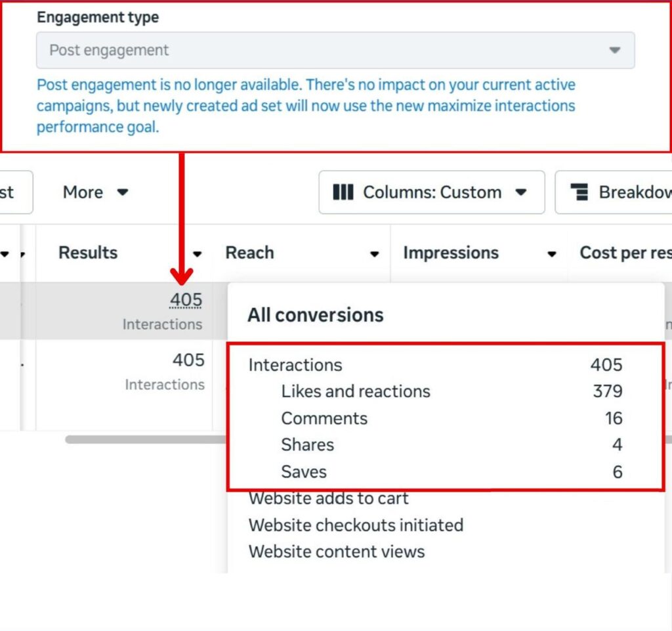The height and width of the screenshot is (631, 672).
Task: Click the More caret arrow
Action: click(x=123, y=192)
